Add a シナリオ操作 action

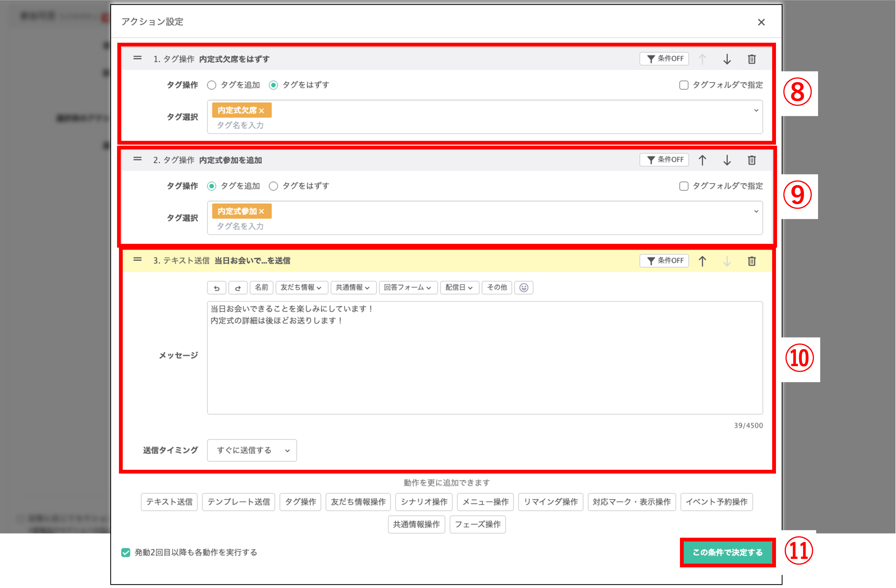tap(424, 502)
